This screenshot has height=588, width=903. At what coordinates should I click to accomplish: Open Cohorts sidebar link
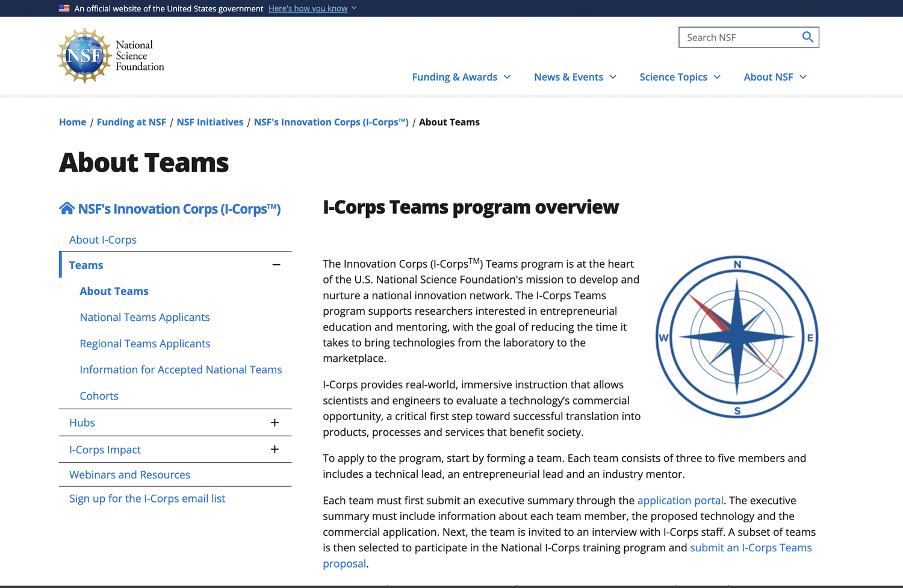click(99, 396)
